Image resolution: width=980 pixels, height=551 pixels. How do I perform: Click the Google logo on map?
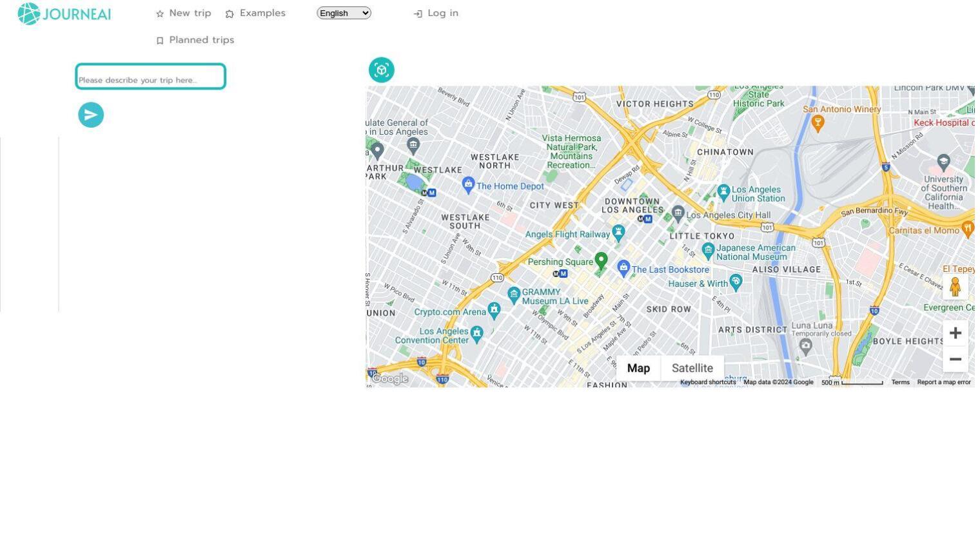[x=390, y=379]
